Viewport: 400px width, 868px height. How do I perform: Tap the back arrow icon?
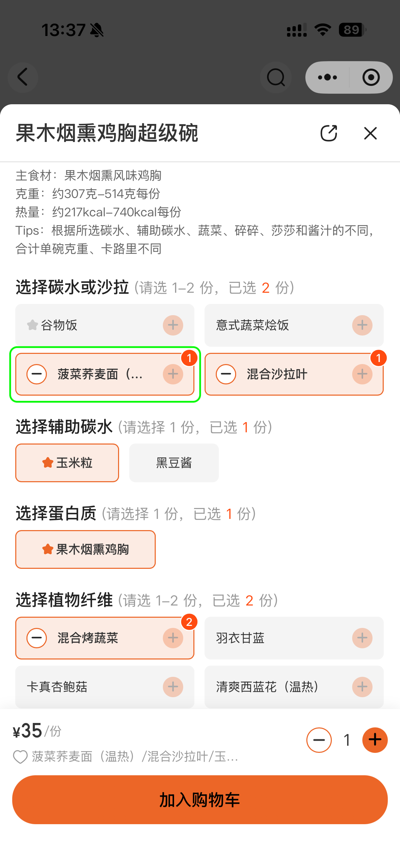click(23, 77)
